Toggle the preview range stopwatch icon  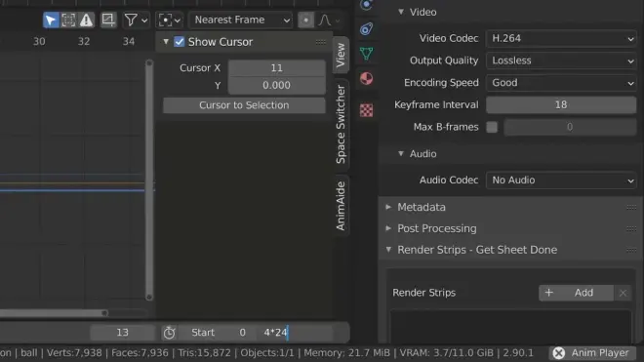tap(169, 333)
